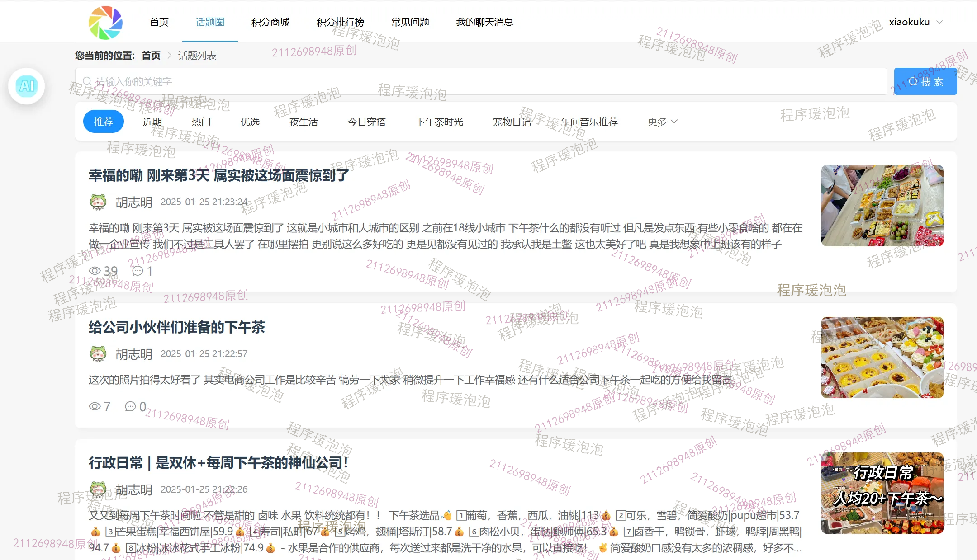Click the comment bubble icon showing 1
Image resolution: width=977 pixels, height=560 pixels.
[138, 271]
